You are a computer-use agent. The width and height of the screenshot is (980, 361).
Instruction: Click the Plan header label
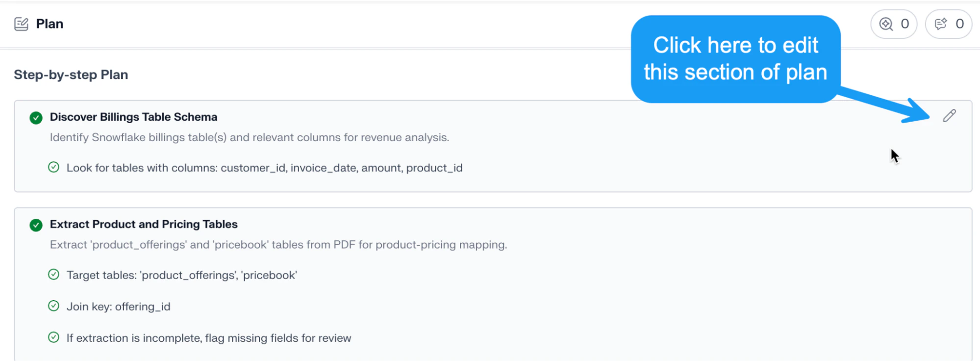(50, 24)
